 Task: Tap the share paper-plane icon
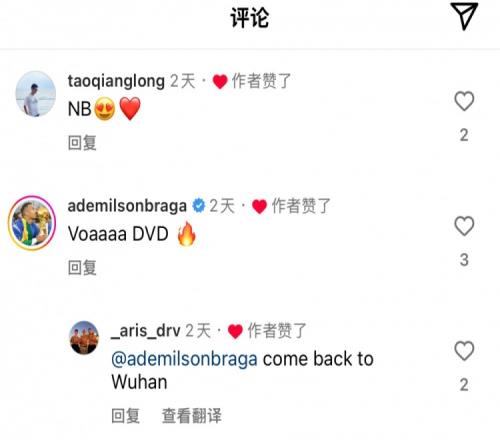click(464, 16)
